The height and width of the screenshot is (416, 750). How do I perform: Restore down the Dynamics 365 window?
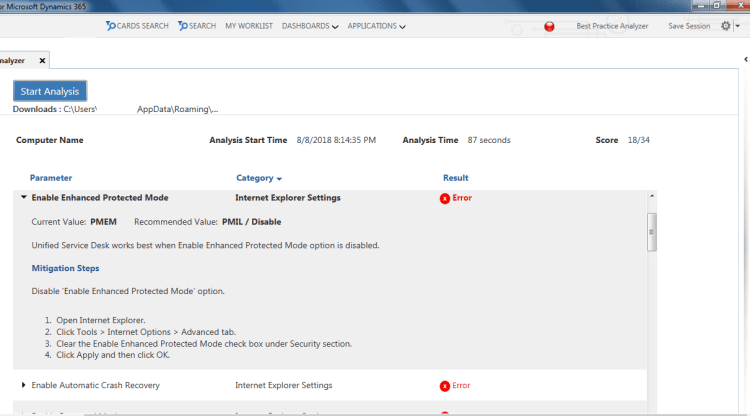pyautogui.click(x=717, y=5)
